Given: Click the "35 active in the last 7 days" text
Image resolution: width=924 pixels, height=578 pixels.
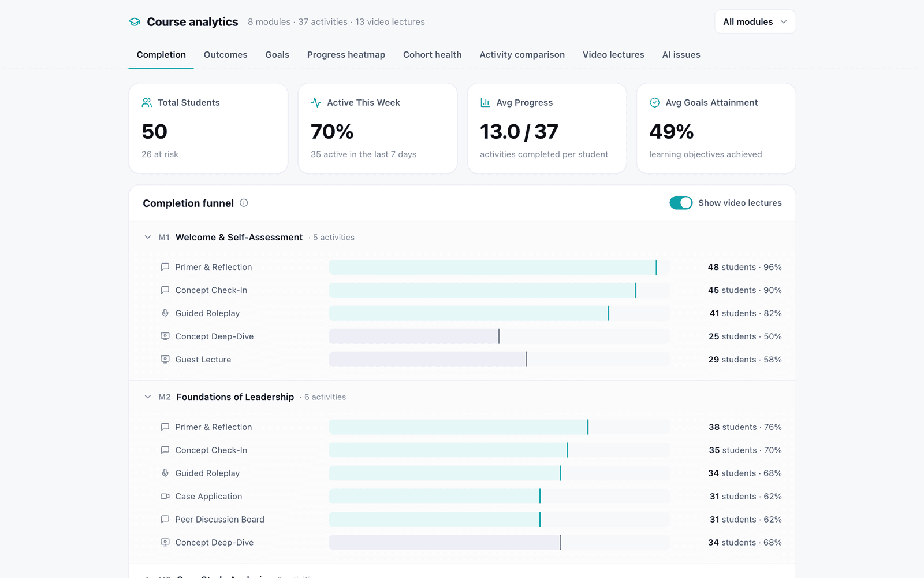Looking at the screenshot, I should (364, 154).
